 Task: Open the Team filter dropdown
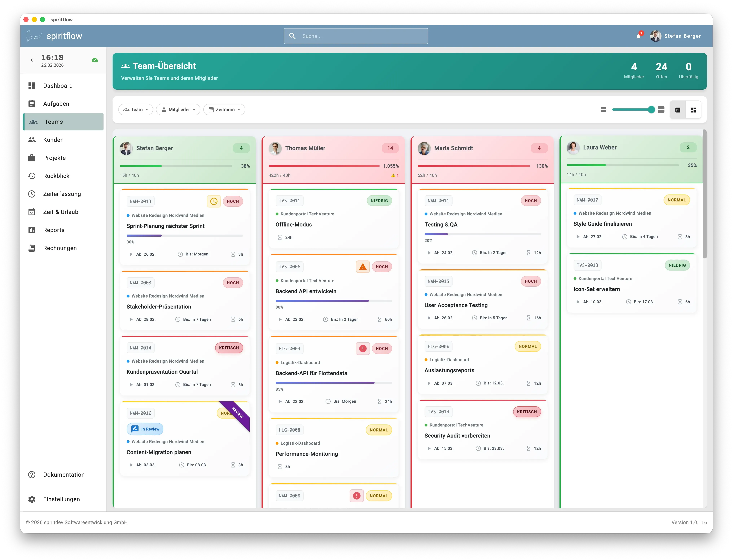[x=136, y=110]
